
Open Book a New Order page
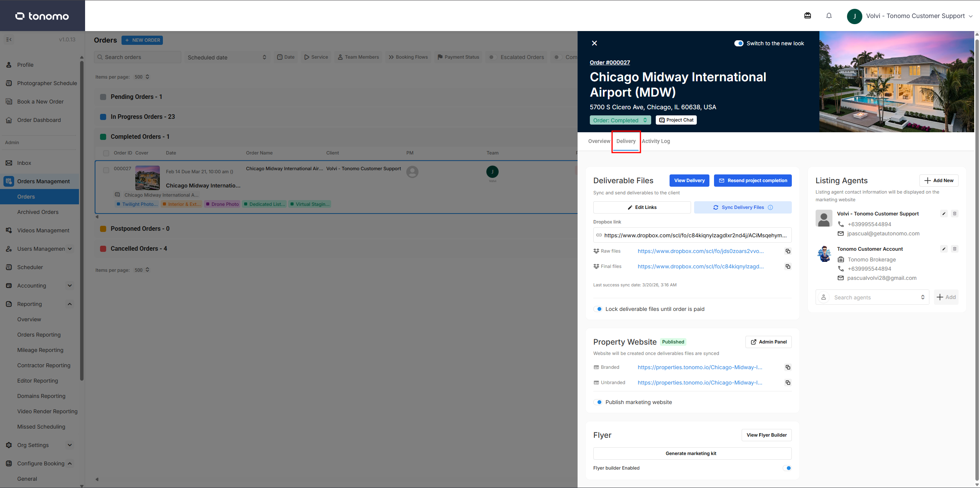(40, 102)
